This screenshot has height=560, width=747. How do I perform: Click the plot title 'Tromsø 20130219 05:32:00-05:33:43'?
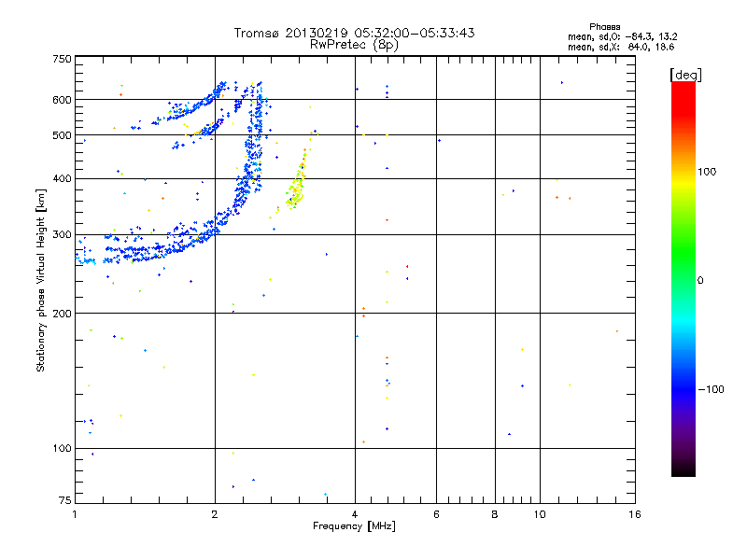354,33
